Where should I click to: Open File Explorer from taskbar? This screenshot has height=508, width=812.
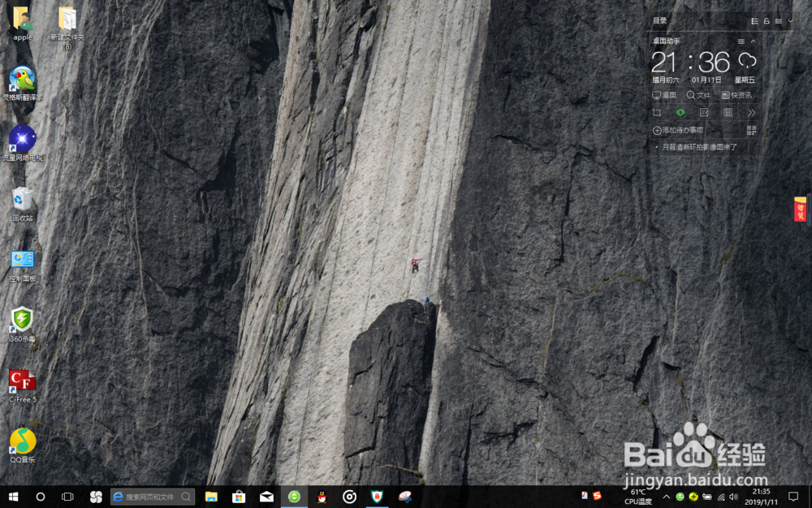pyautogui.click(x=211, y=497)
